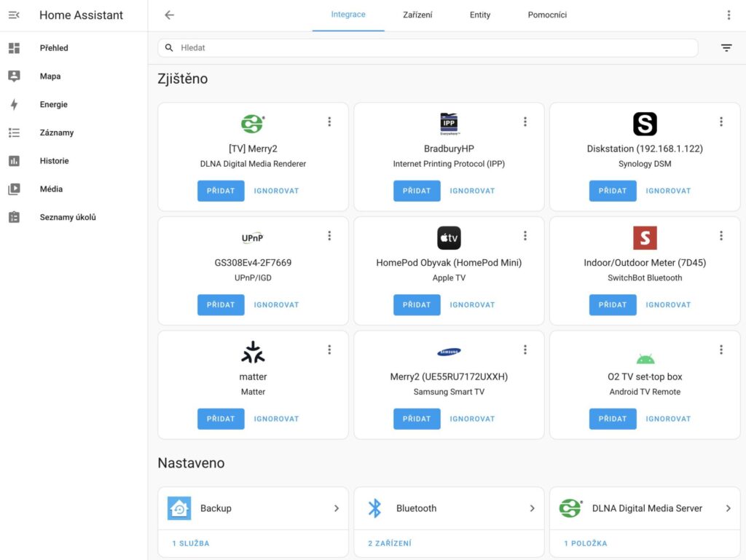Image resolution: width=746 pixels, height=560 pixels.
Task: Click the IPP logo on BradburyHP card
Action: 449,124
